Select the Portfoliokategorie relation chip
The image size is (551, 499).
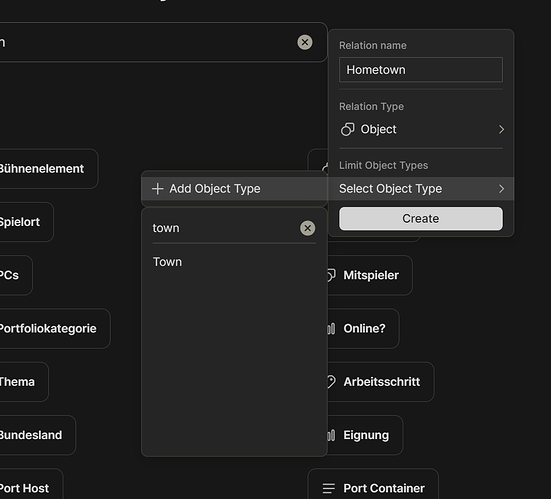click(x=55, y=329)
